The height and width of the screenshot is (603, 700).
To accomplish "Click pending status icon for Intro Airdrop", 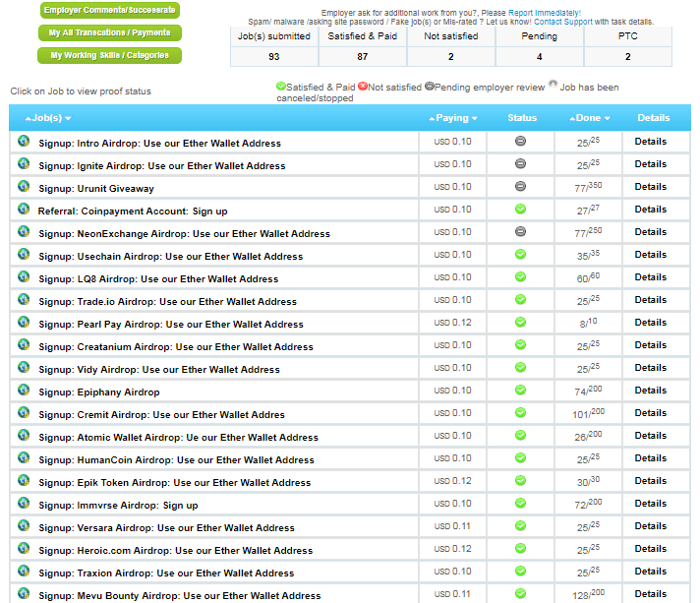I will pyautogui.click(x=520, y=141).
